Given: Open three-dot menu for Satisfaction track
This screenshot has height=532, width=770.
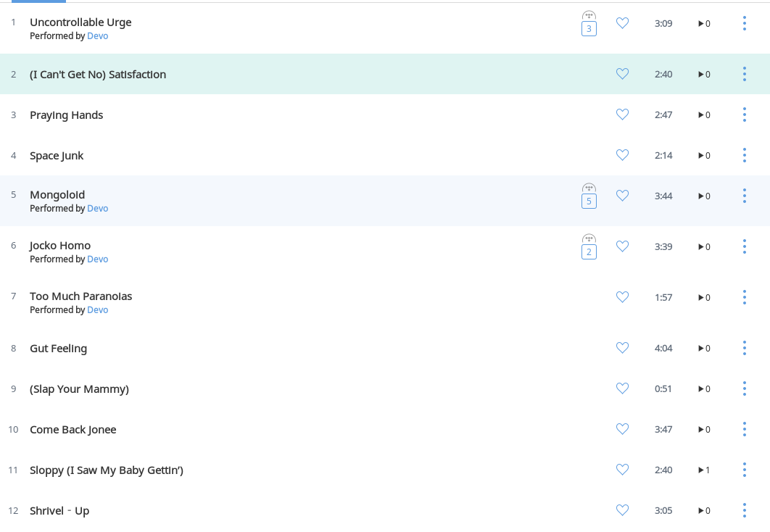Looking at the screenshot, I should click(x=745, y=74).
